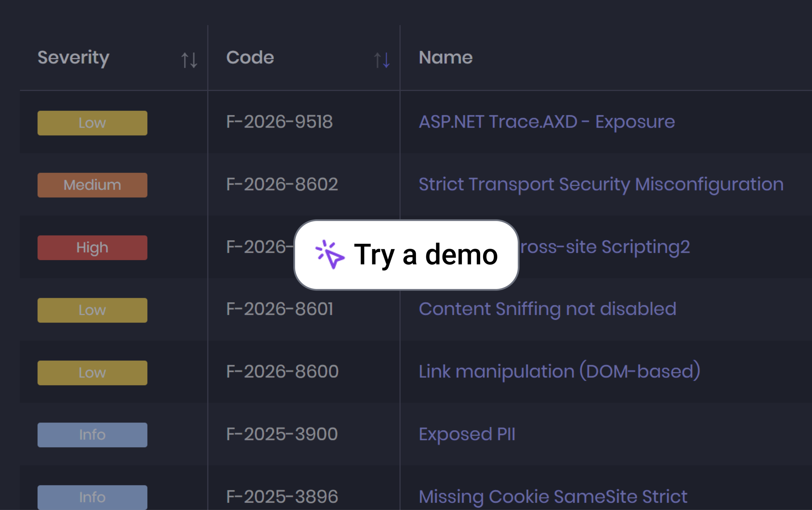Click code F-2026-8600
812x510 pixels.
283,371
